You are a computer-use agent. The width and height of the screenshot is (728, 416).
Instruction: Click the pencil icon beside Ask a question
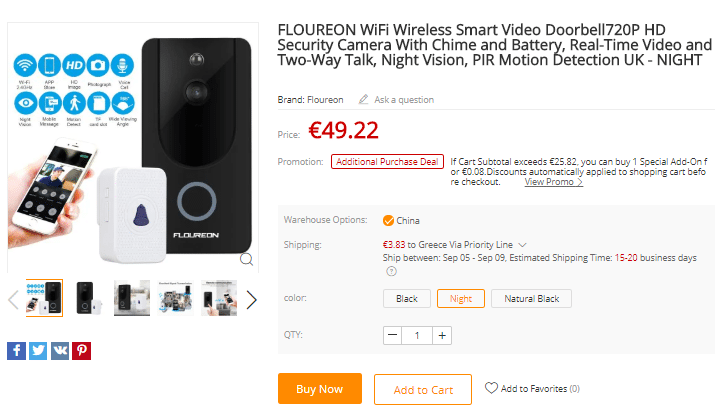tap(363, 100)
